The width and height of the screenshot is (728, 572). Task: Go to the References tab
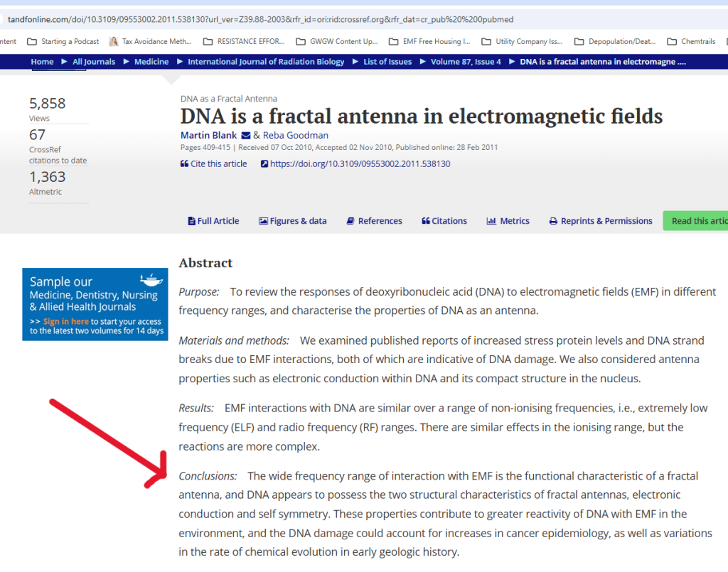374,221
